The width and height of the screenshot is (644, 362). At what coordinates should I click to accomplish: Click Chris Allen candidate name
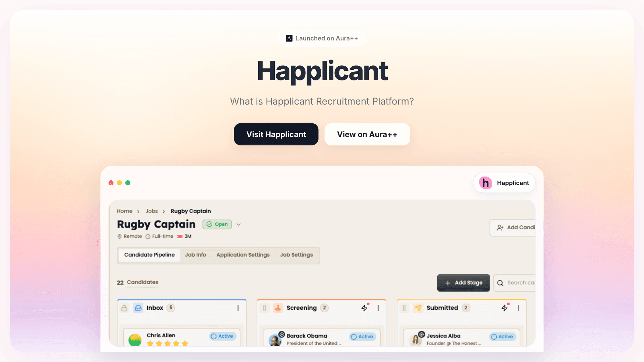click(x=161, y=336)
